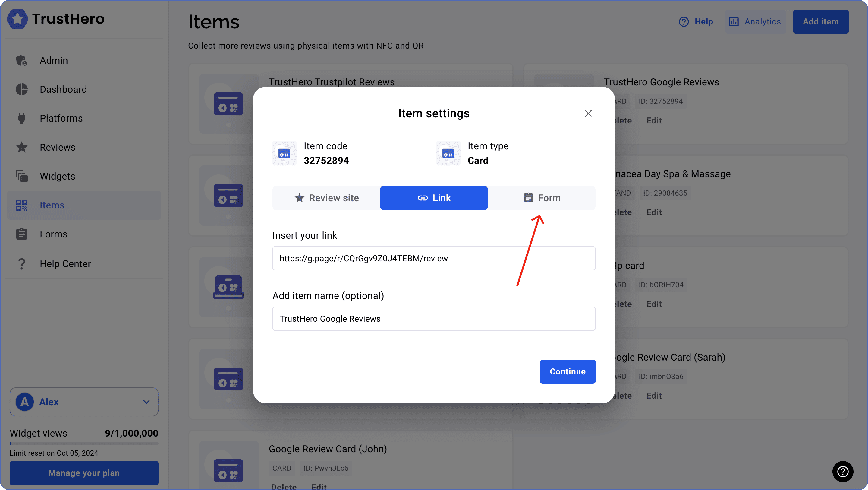868x490 pixels.
Task: Open the floating help bubble icon
Action: pyautogui.click(x=843, y=471)
